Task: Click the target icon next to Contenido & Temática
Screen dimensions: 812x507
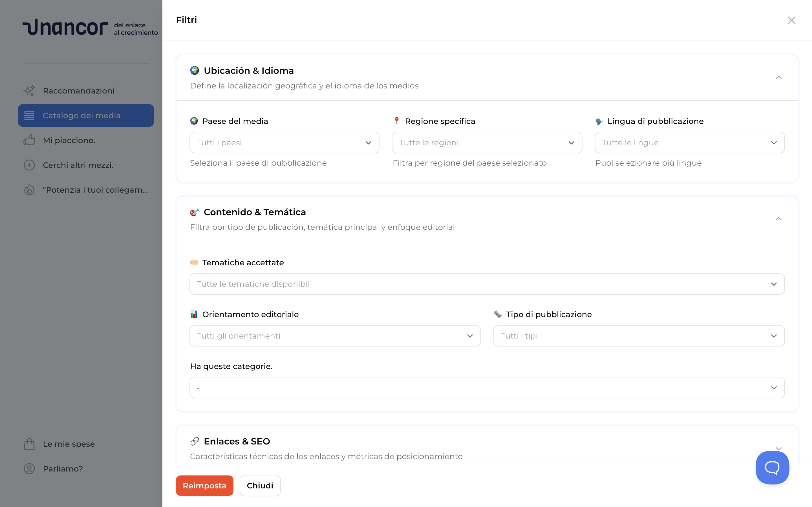Action: 195,212
